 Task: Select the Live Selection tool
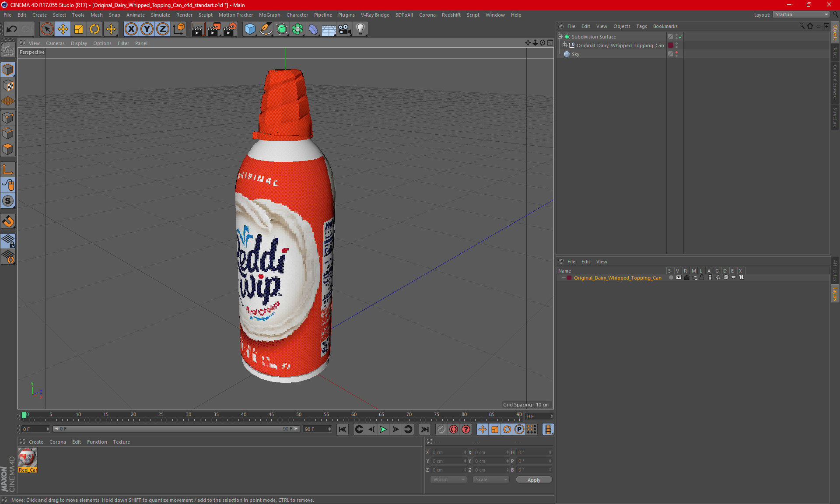(x=47, y=29)
